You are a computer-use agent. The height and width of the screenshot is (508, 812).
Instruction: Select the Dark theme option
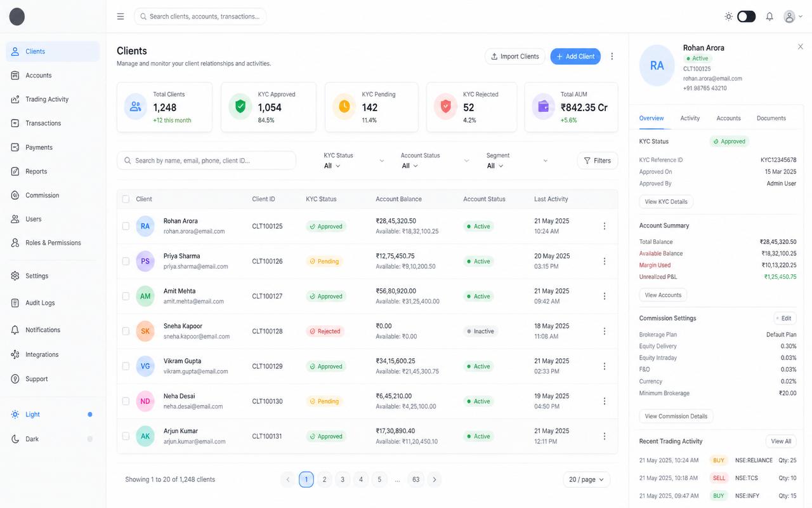coord(53,439)
